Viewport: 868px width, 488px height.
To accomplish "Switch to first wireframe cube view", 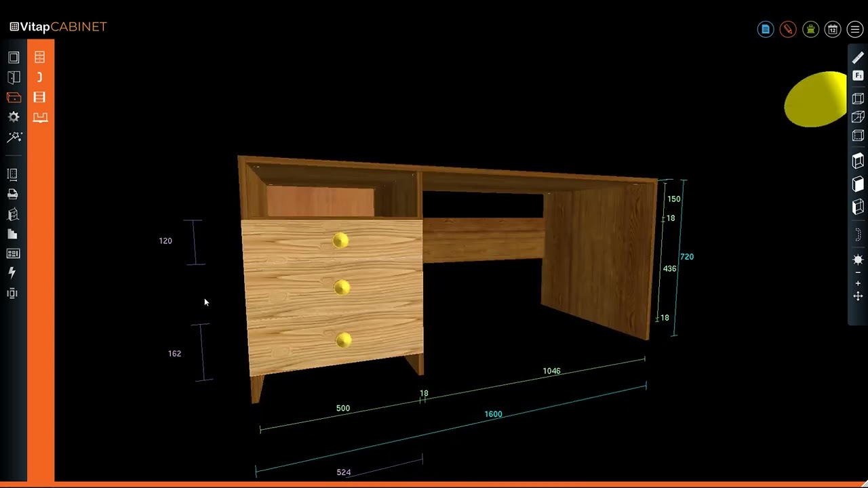I will 858,99.
